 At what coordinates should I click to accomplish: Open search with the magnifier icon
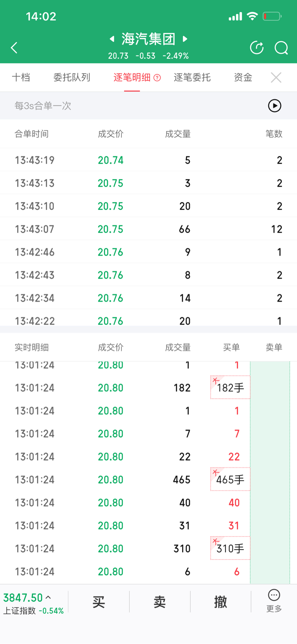[x=281, y=48]
